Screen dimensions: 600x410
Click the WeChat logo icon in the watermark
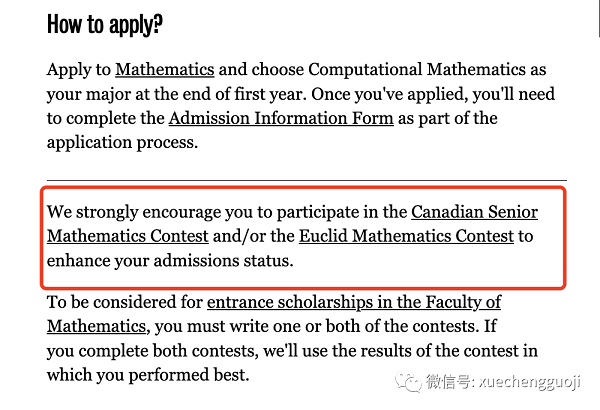tap(409, 382)
